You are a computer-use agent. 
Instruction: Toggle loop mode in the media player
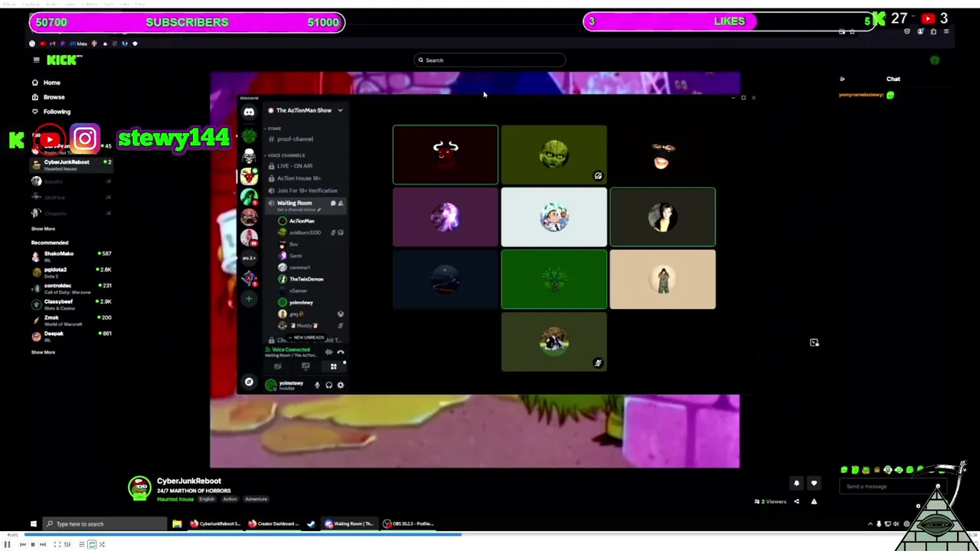click(92, 544)
